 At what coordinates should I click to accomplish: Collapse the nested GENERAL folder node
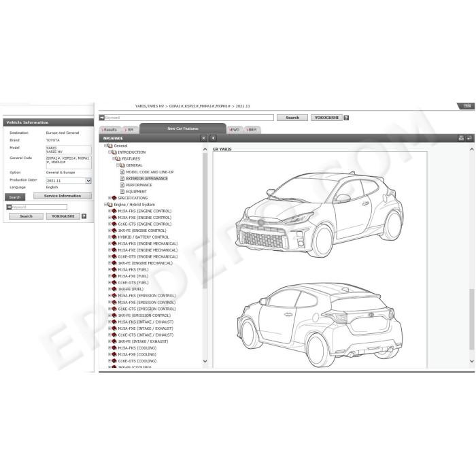[118, 165]
